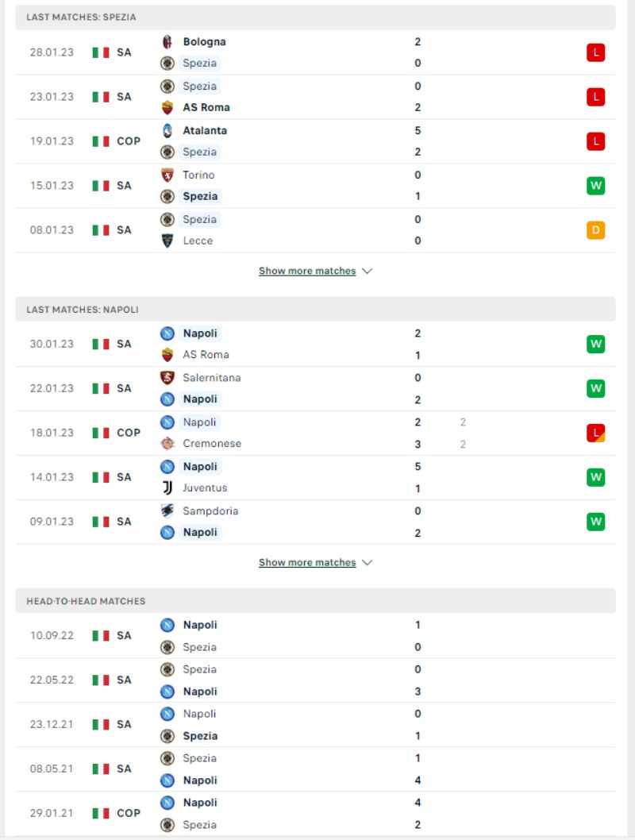Click the Lecce club crest icon

167,241
